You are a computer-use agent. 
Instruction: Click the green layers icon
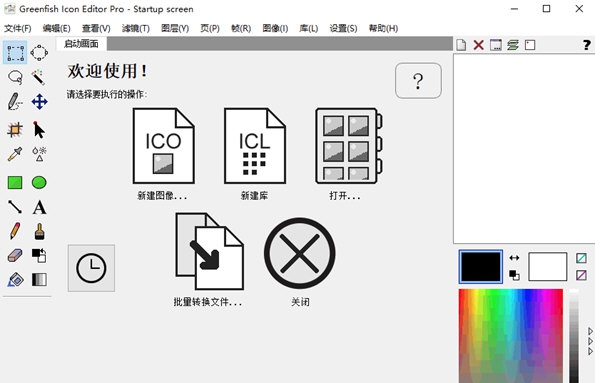click(x=513, y=45)
